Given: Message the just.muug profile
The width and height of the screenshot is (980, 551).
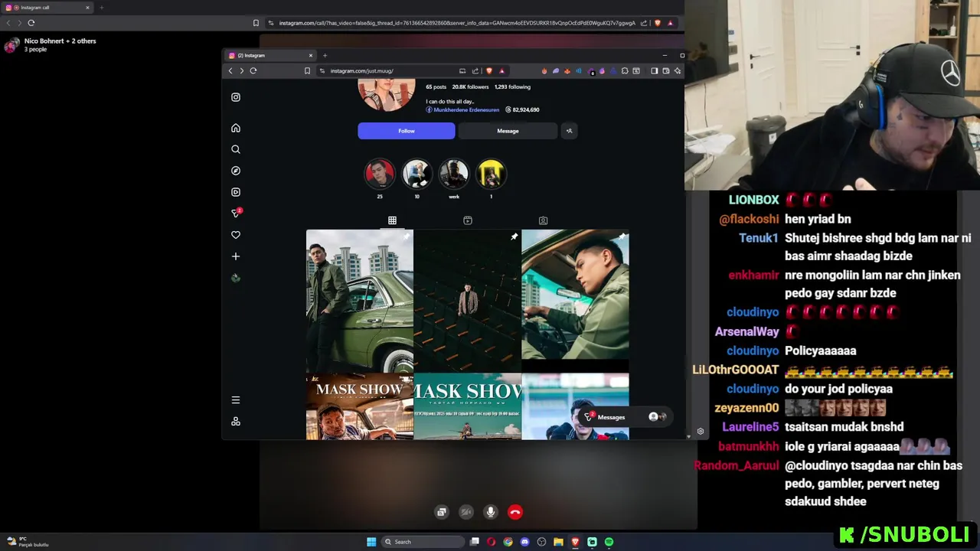Looking at the screenshot, I should point(508,131).
